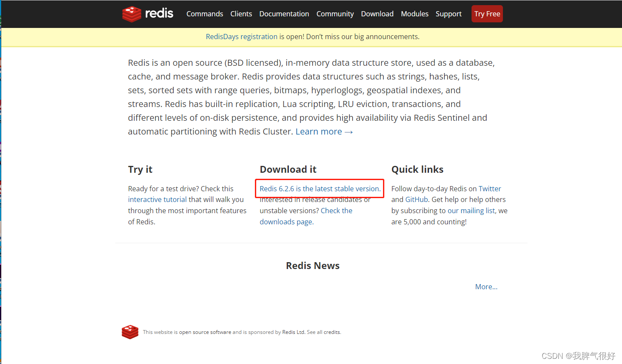Open the Clients menu item
This screenshot has width=622, height=364.
click(241, 14)
